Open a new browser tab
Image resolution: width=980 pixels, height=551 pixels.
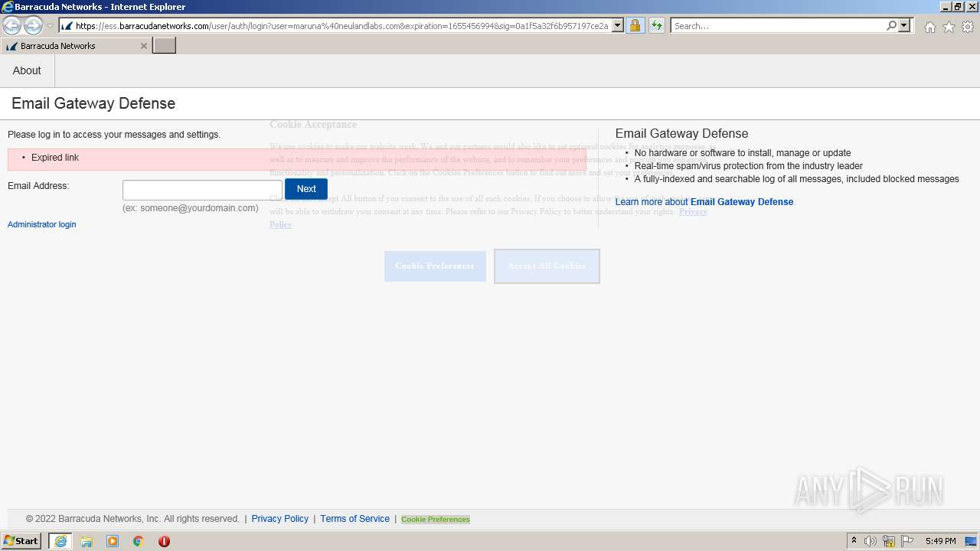(x=165, y=46)
